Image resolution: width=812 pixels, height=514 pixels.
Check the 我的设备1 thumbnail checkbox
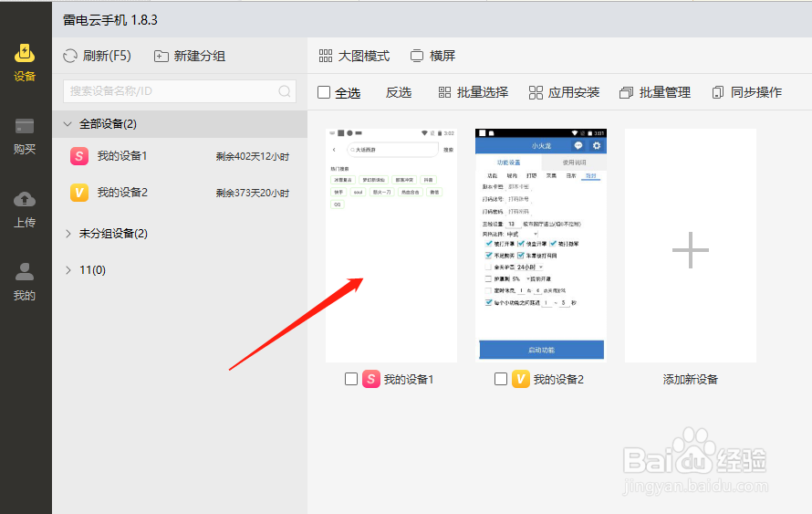(351, 379)
